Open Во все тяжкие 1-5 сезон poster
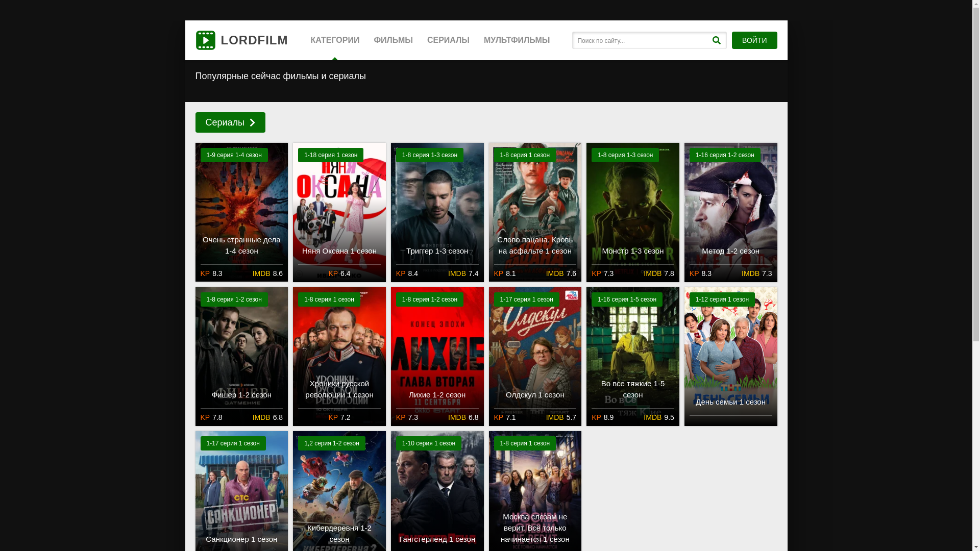 click(633, 357)
